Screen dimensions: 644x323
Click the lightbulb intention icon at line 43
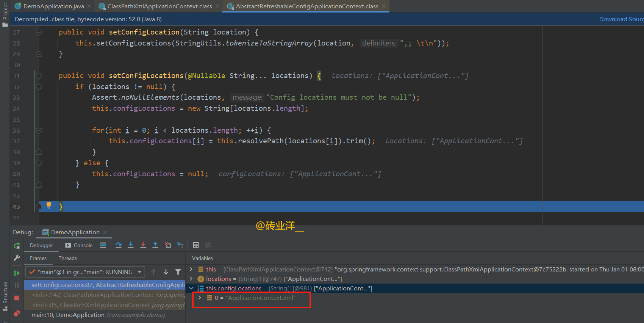tap(49, 205)
